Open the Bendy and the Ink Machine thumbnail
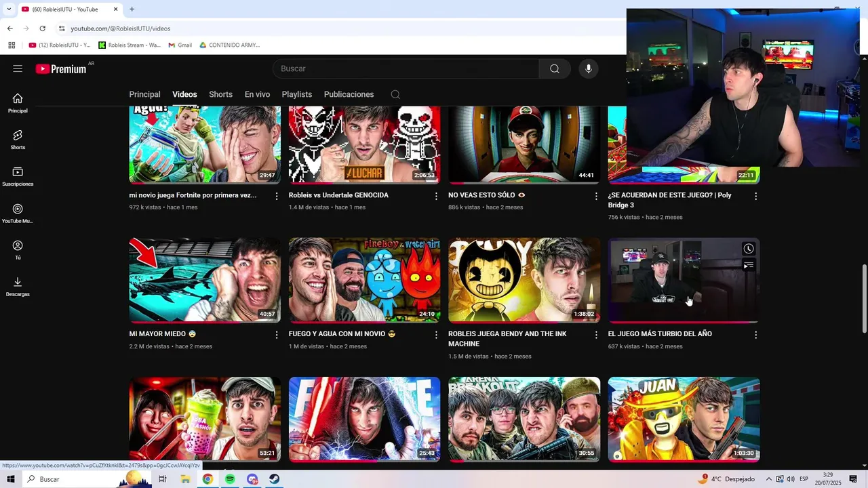The image size is (868, 488). (x=524, y=280)
